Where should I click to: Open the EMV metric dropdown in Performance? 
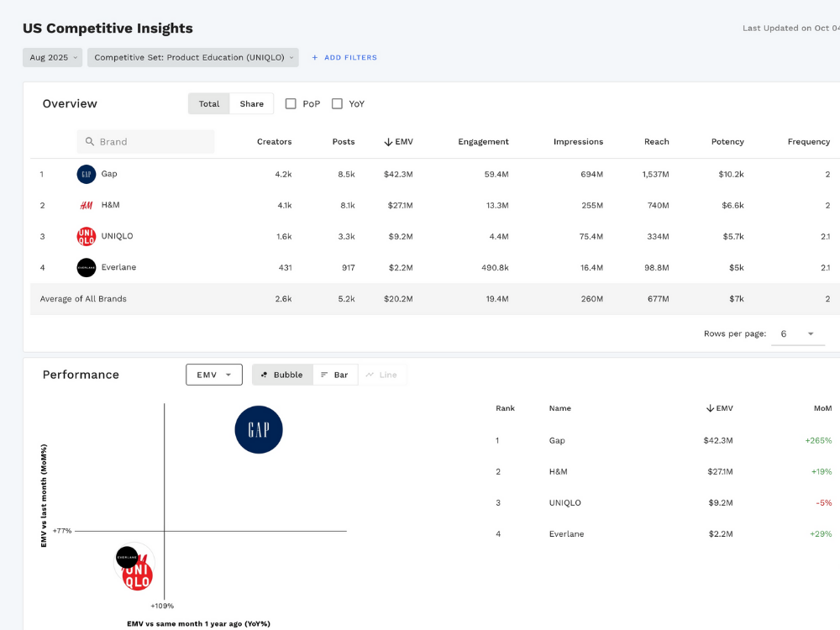[213, 375]
